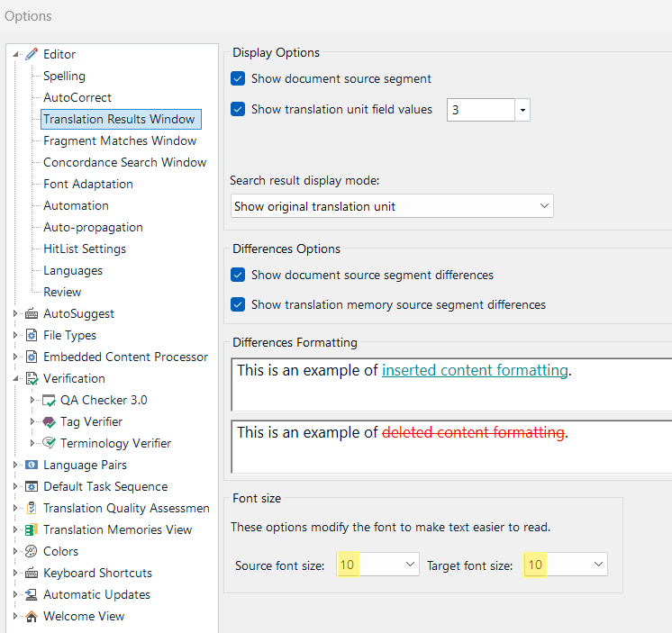Expand the Terminology Verifier node

[32, 443]
